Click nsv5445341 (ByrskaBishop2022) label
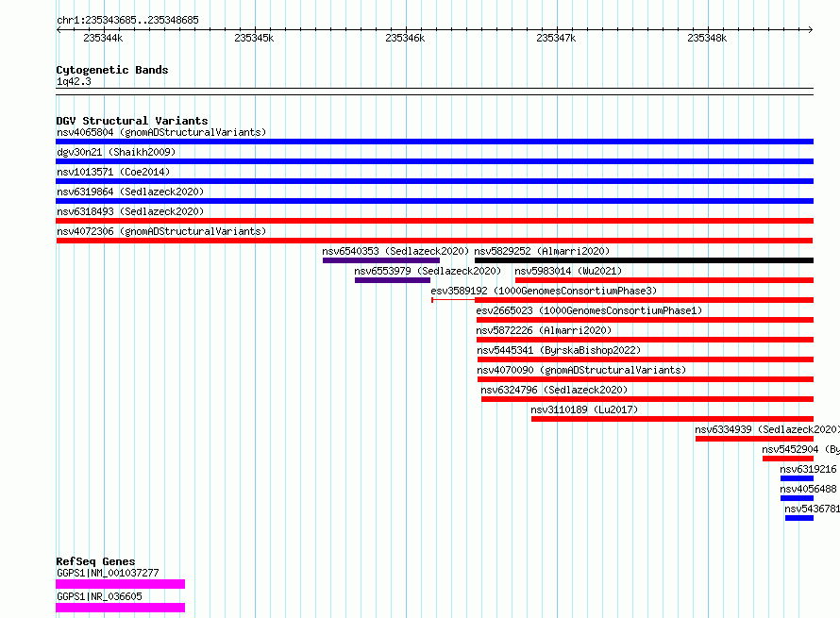 coord(559,350)
